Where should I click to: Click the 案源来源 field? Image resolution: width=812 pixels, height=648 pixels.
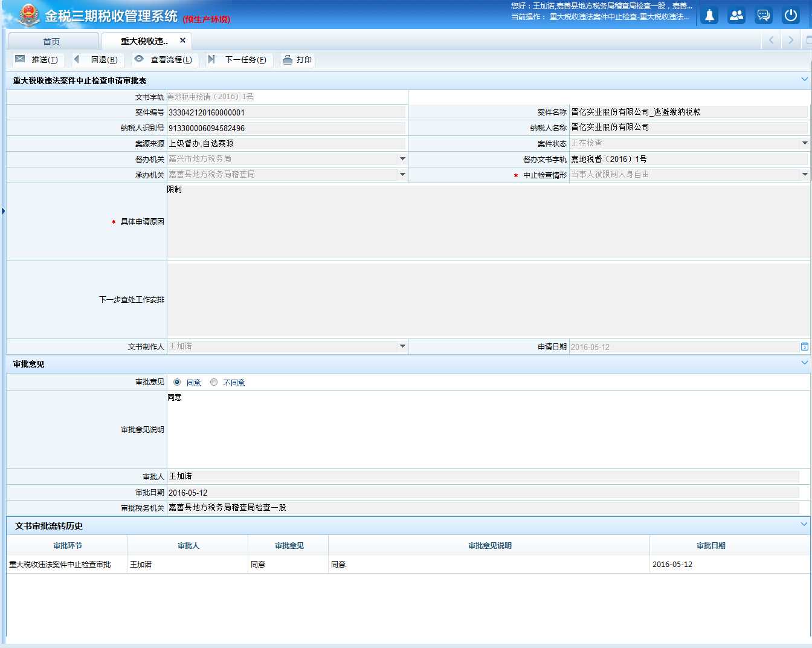pyautogui.click(x=286, y=143)
